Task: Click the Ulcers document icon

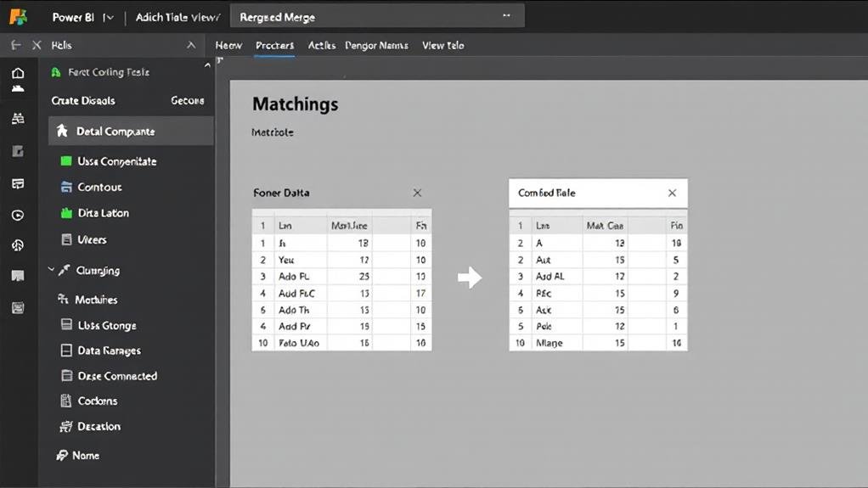Action: pyautogui.click(x=66, y=239)
